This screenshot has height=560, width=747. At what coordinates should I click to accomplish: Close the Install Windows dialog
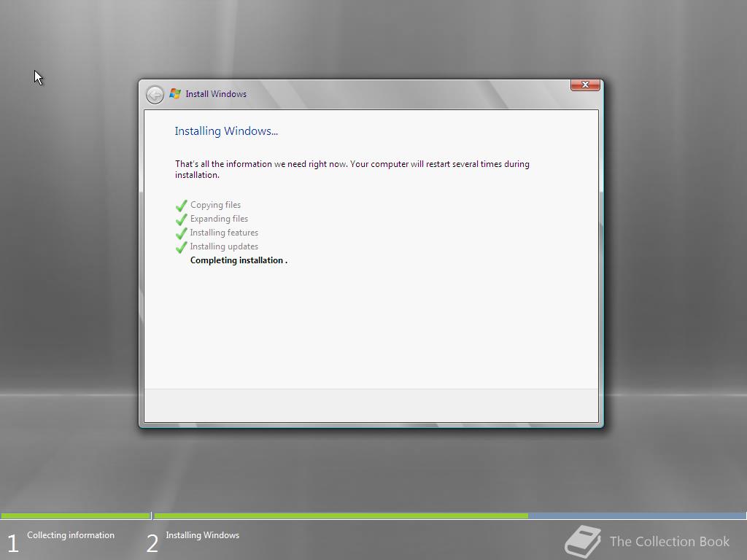[585, 85]
